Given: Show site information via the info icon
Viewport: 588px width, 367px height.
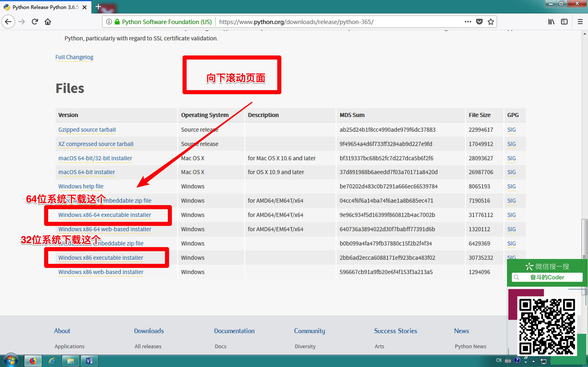Looking at the screenshot, I should (x=109, y=22).
